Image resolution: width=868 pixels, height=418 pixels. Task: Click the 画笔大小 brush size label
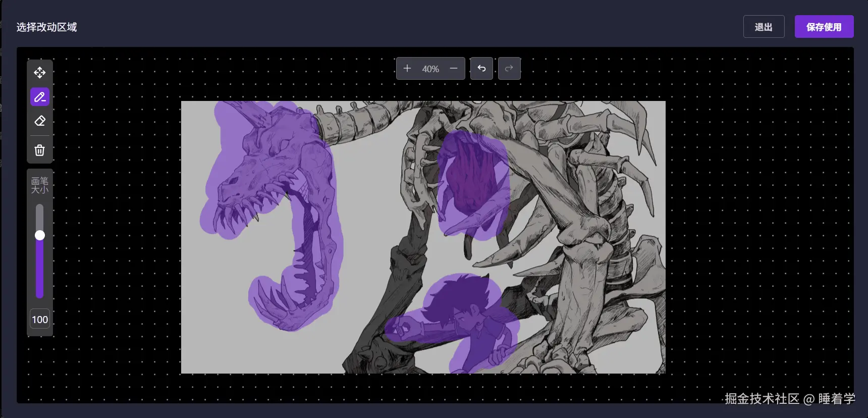(40, 185)
